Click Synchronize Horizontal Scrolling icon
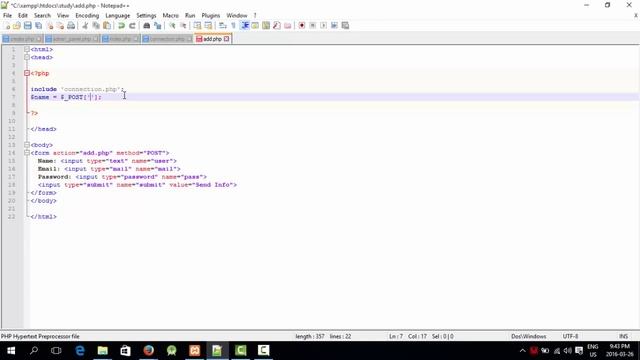This screenshot has height=360, width=640. 208,26
